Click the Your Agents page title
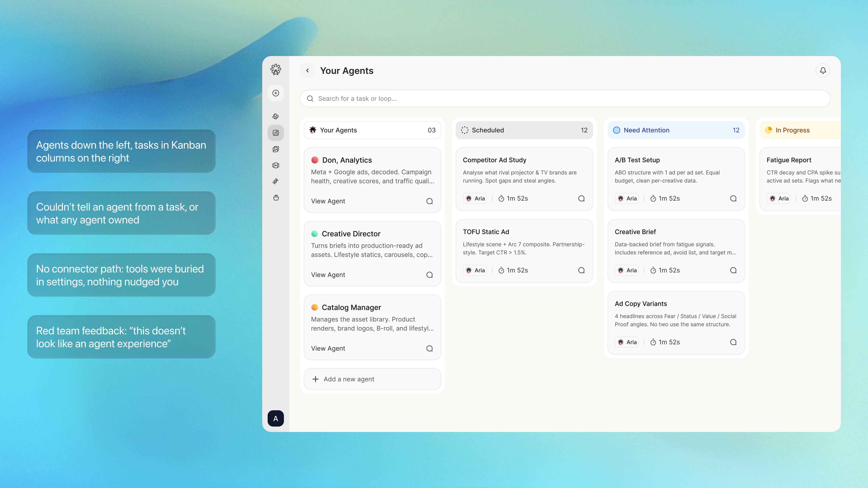This screenshot has width=868, height=488. click(346, 71)
